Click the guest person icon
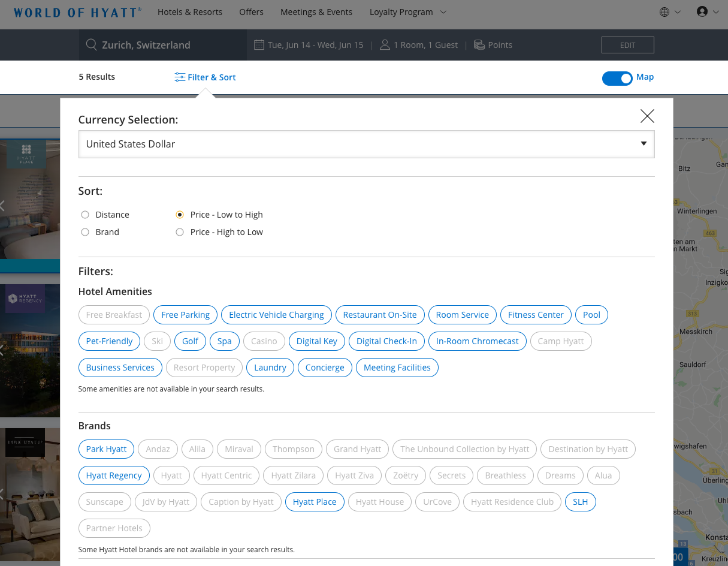This screenshot has width=728, height=566. point(385,45)
